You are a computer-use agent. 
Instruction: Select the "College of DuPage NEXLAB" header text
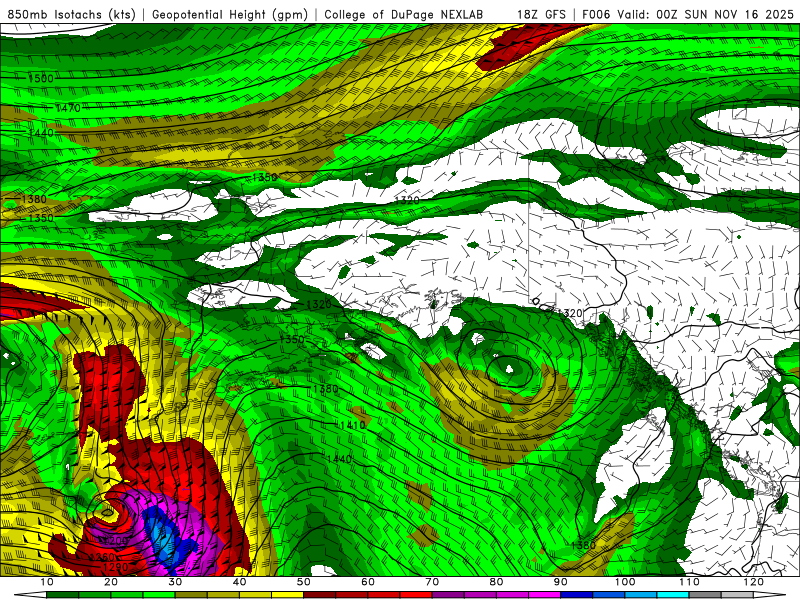[404, 15]
